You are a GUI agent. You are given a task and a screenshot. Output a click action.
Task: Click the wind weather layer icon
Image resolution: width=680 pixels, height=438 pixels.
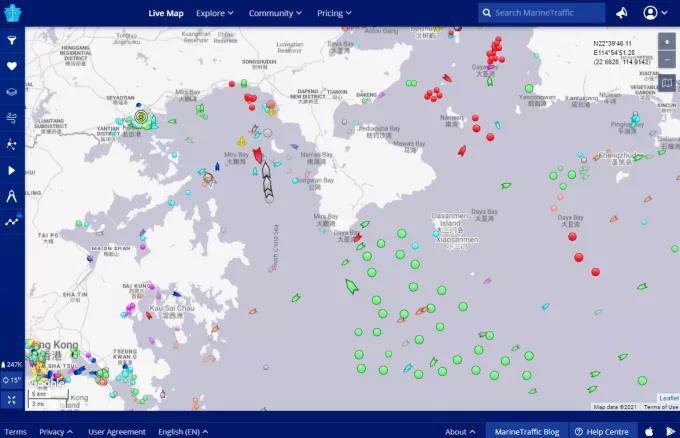[x=12, y=118]
